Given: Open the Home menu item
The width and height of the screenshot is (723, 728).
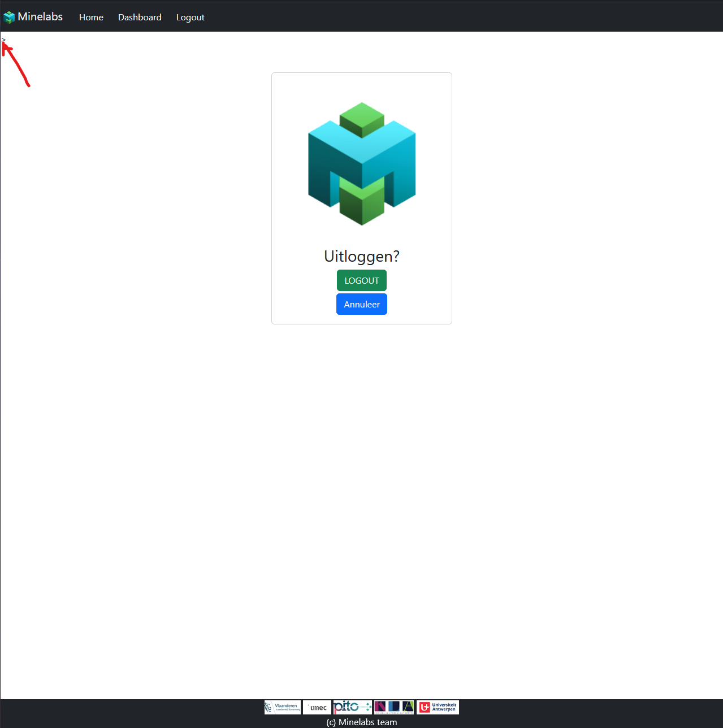Looking at the screenshot, I should point(91,17).
